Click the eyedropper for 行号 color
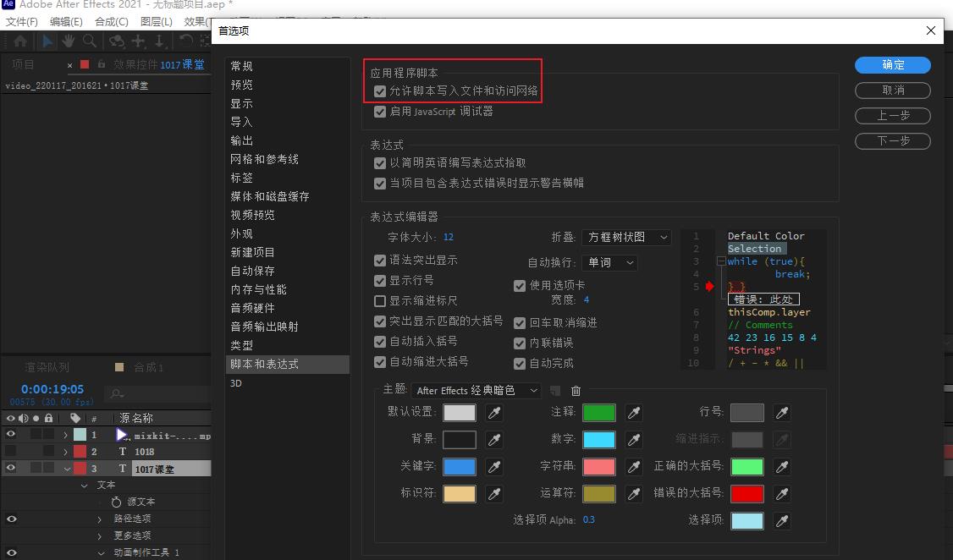953x560 pixels. 781,413
